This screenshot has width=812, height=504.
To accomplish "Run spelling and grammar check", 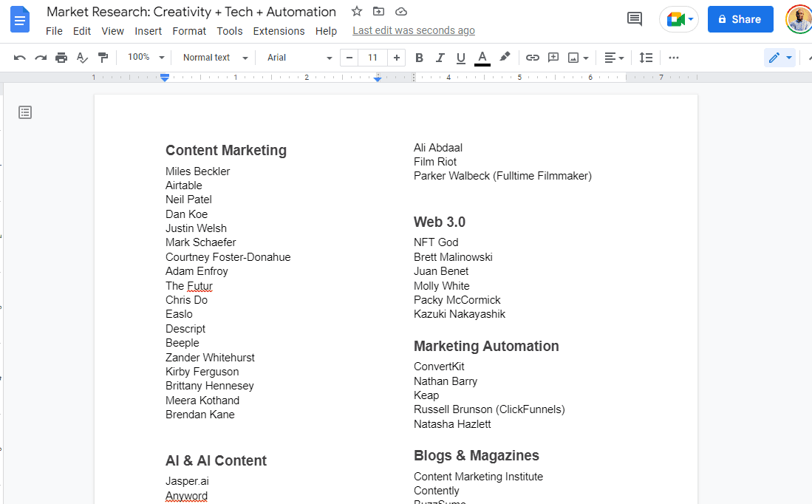I will 82,58.
